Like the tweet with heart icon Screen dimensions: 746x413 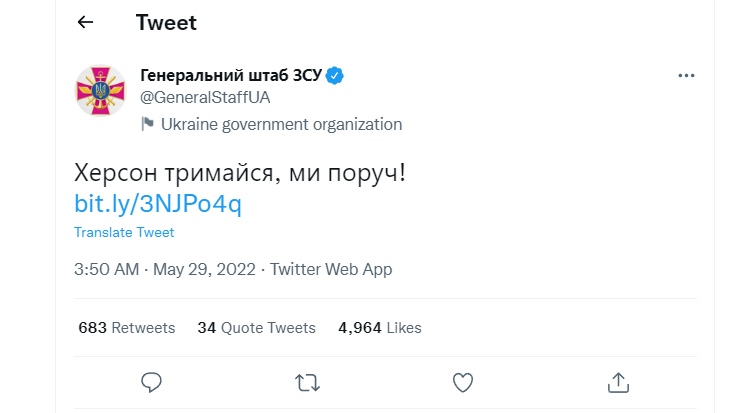click(462, 383)
